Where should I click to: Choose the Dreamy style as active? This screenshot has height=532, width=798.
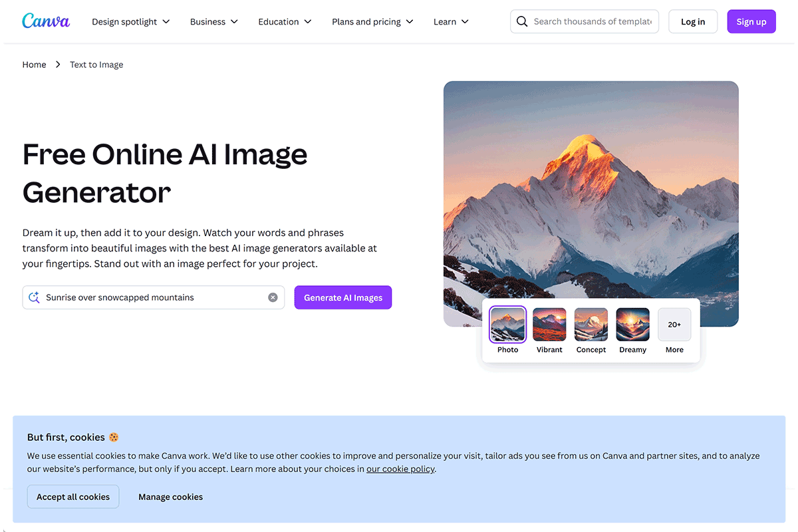[632, 325]
